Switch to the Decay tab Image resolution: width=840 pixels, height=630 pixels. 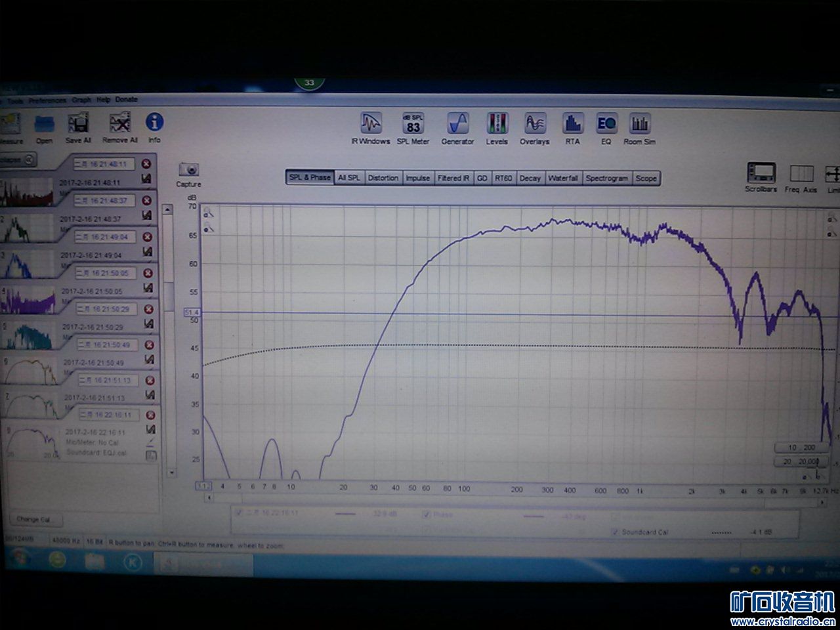(x=530, y=178)
